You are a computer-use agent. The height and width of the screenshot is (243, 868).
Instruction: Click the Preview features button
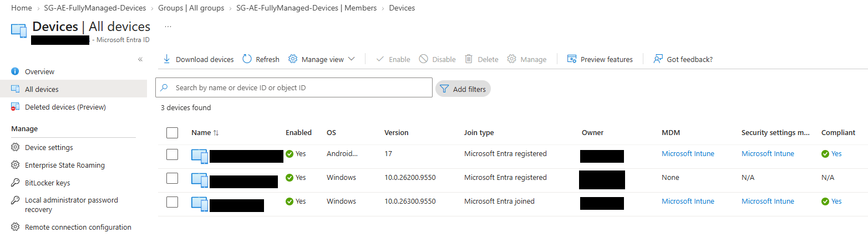[600, 59]
